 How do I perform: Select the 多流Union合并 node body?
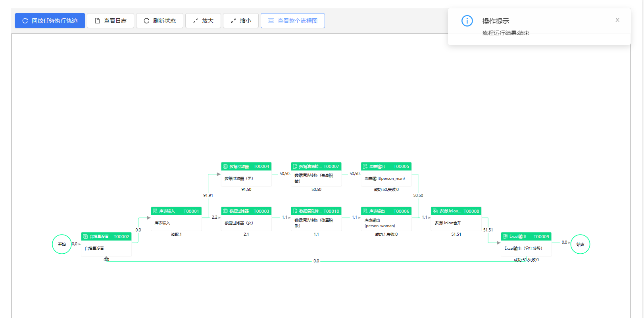click(x=456, y=223)
